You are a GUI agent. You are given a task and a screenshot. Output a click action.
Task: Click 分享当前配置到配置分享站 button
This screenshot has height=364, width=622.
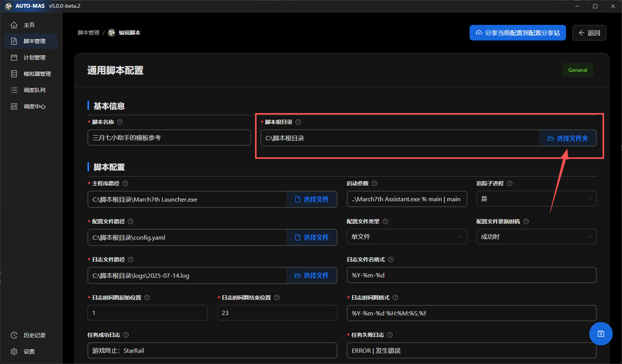(x=517, y=33)
